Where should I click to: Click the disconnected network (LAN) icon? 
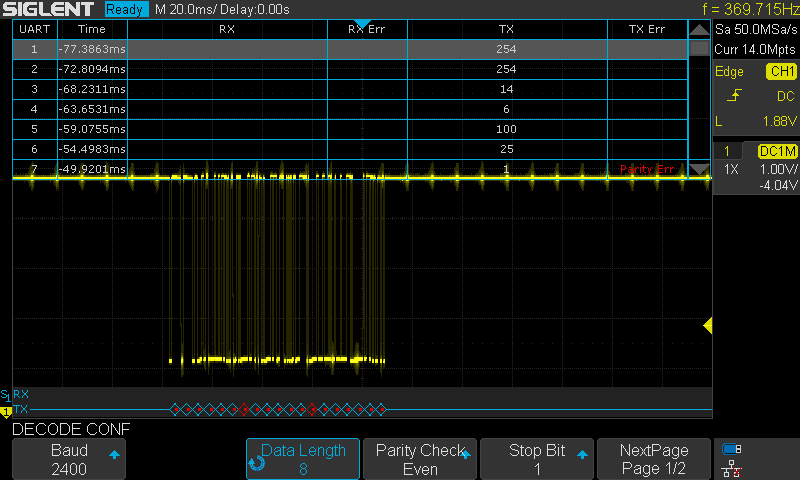[732, 468]
